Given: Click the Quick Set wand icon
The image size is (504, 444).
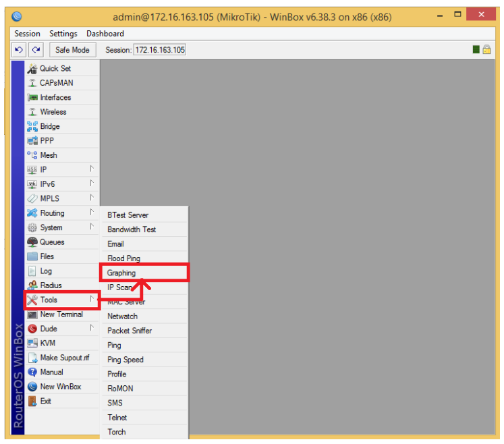Looking at the screenshot, I should pos(32,68).
